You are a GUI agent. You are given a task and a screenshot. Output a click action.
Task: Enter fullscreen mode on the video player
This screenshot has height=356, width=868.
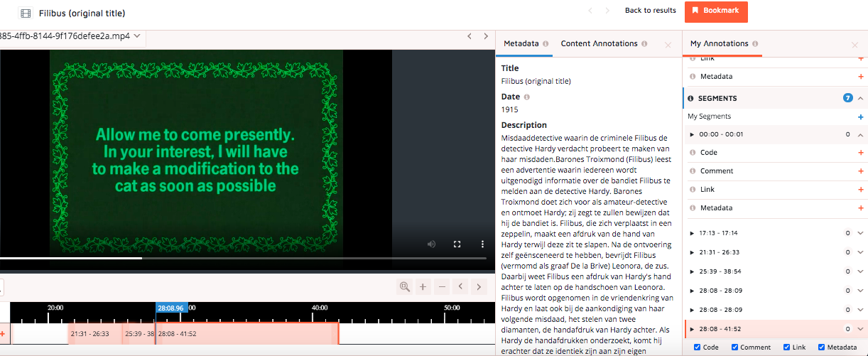click(x=457, y=244)
